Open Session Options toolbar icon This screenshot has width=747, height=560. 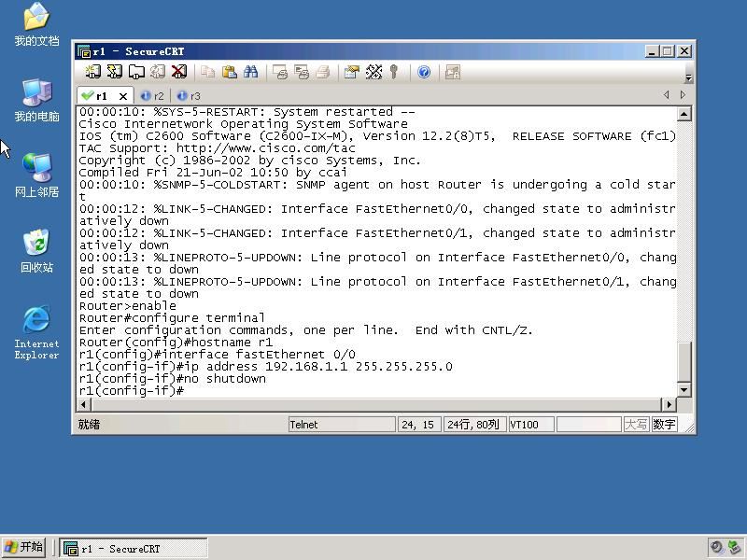coord(352,72)
